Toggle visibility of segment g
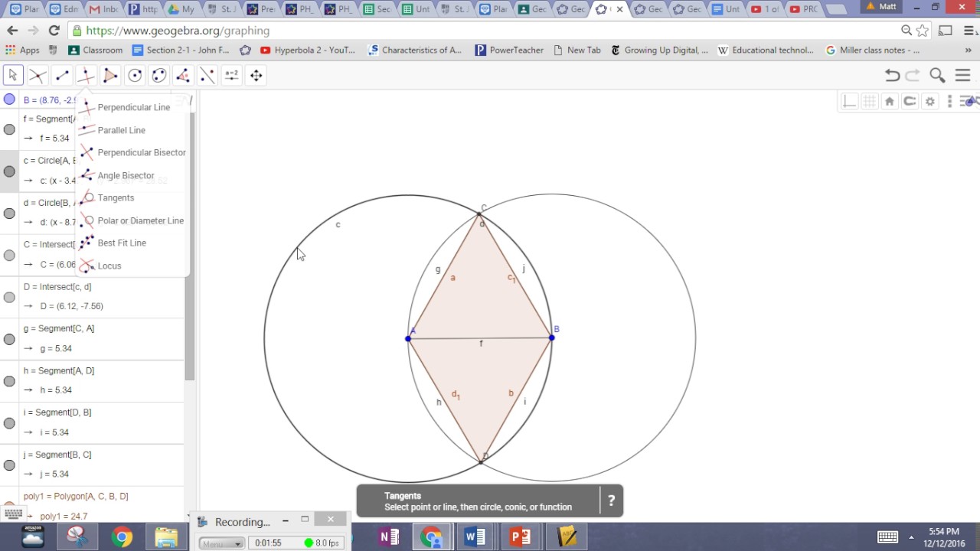980x551 pixels. coord(9,339)
